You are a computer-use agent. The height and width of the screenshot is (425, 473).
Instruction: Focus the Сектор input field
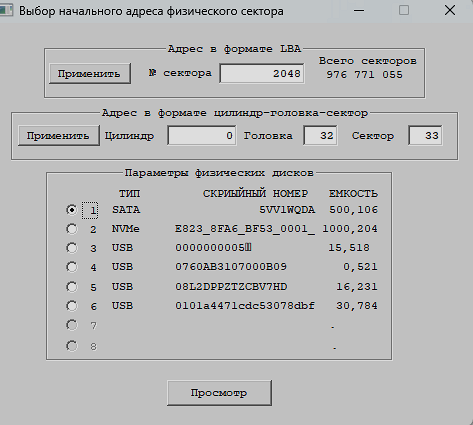coord(425,135)
